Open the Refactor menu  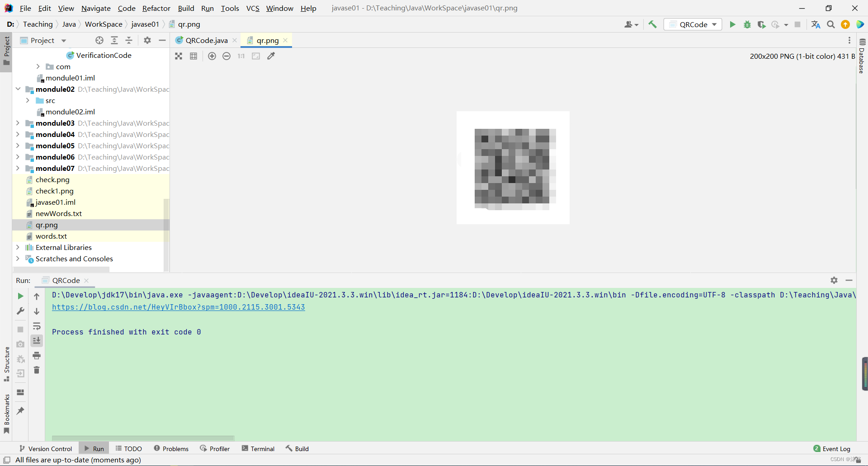pos(156,8)
